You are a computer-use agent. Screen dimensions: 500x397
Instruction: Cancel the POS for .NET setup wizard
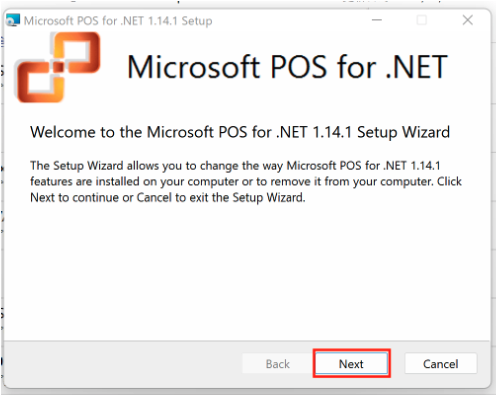coord(441,364)
